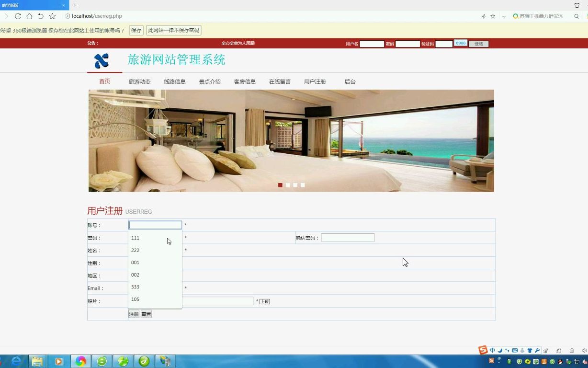Click the speed-mode lightning icon at top right
Viewport: 588px width, 368px height.
point(484,16)
